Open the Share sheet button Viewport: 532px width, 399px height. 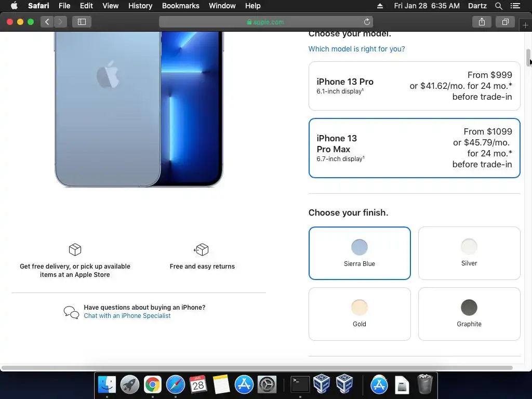click(x=482, y=22)
